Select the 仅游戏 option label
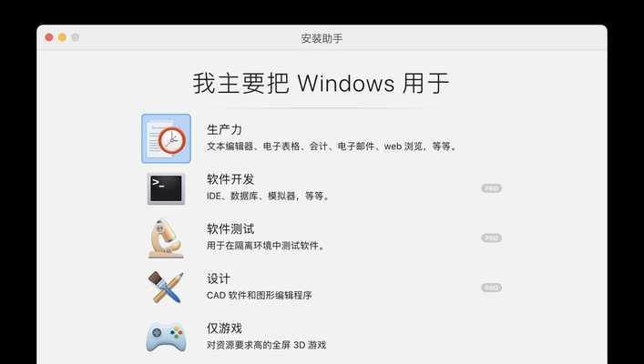644x364 pixels. 224,329
